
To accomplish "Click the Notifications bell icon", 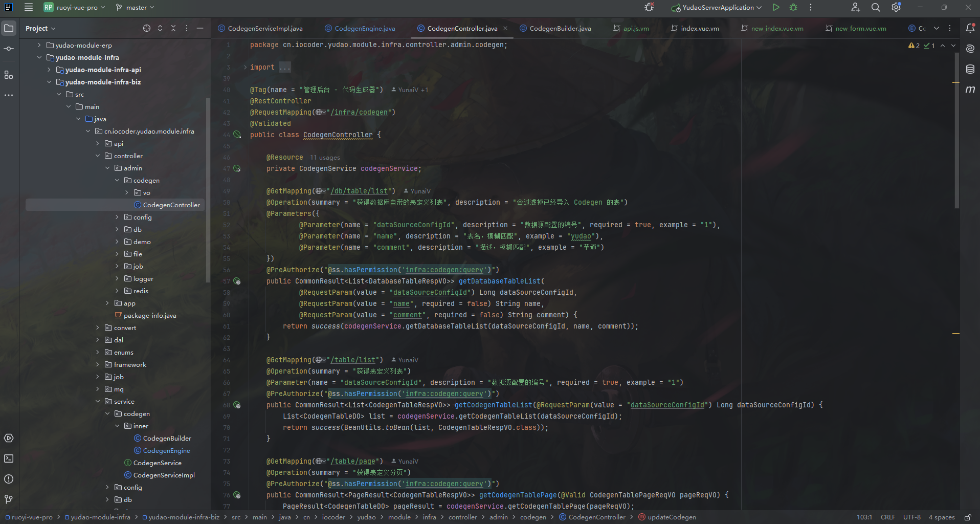I will [x=970, y=28].
